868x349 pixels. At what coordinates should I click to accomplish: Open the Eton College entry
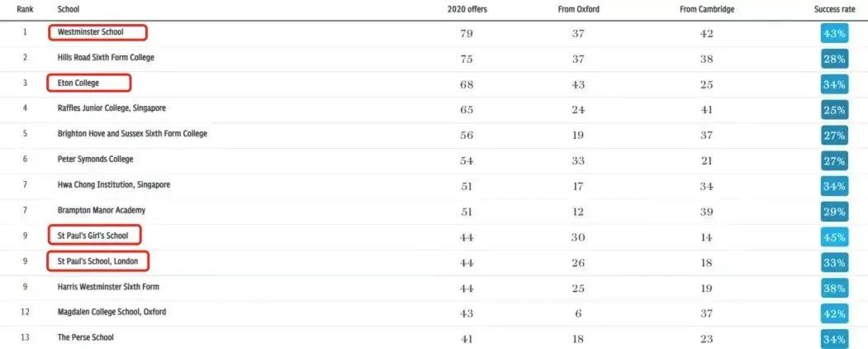(x=78, y=83)
